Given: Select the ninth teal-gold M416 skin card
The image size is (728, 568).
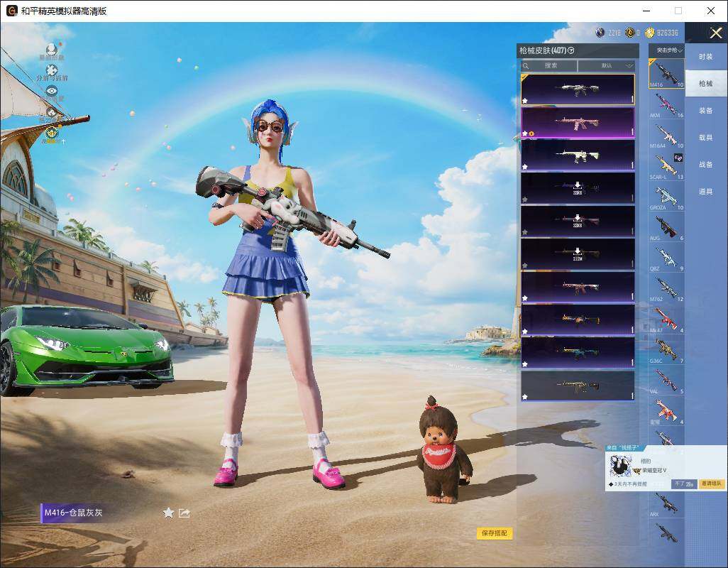Looking at the screenshot, I should 578,352.
